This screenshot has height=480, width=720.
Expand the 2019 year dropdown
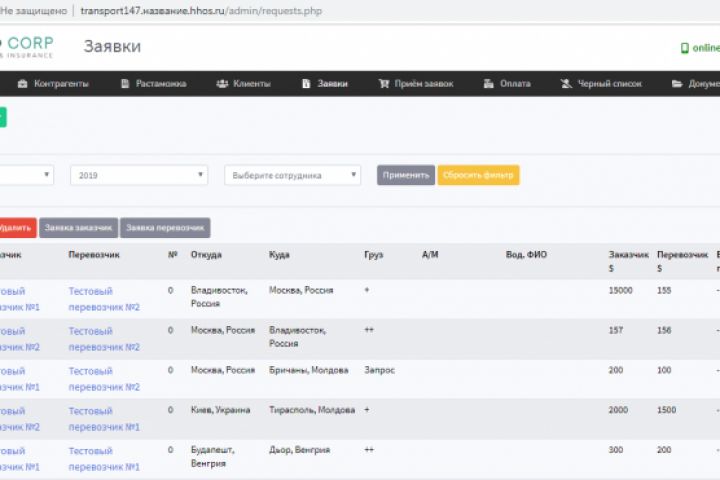[x=139, y=175]
